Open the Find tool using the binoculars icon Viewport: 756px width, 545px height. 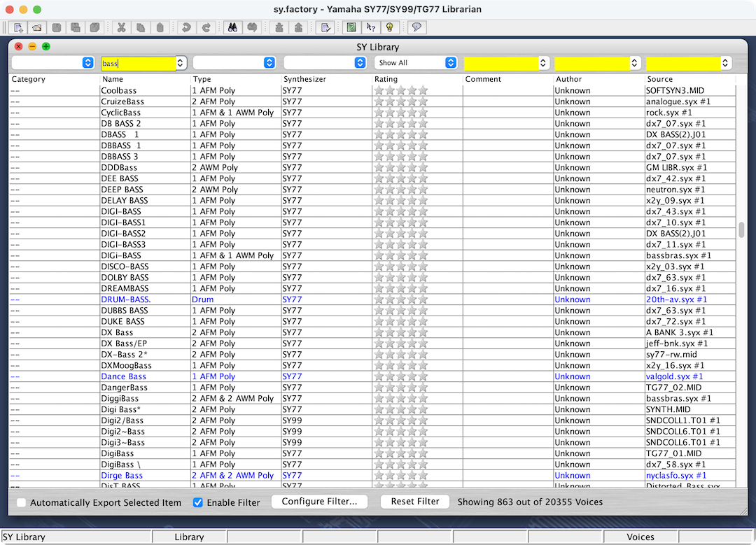[233, 27]
